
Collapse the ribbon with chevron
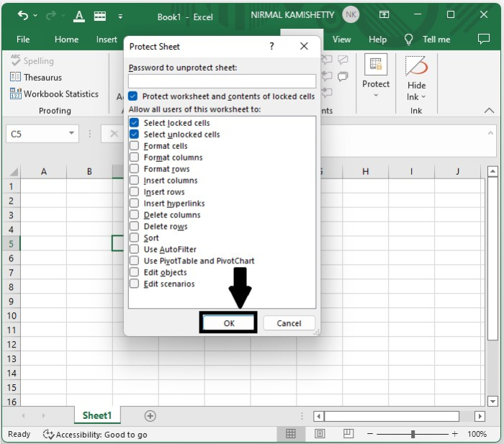489,111
